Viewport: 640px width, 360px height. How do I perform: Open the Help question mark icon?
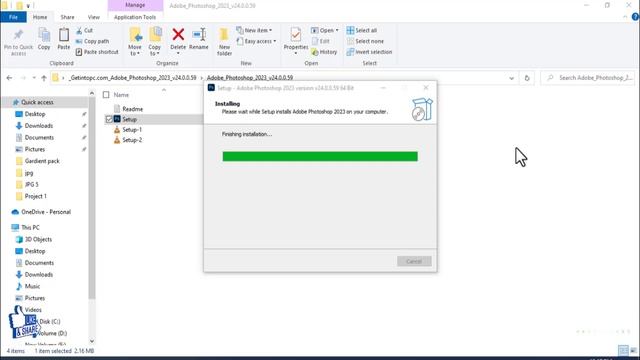[x=635, y=17]
